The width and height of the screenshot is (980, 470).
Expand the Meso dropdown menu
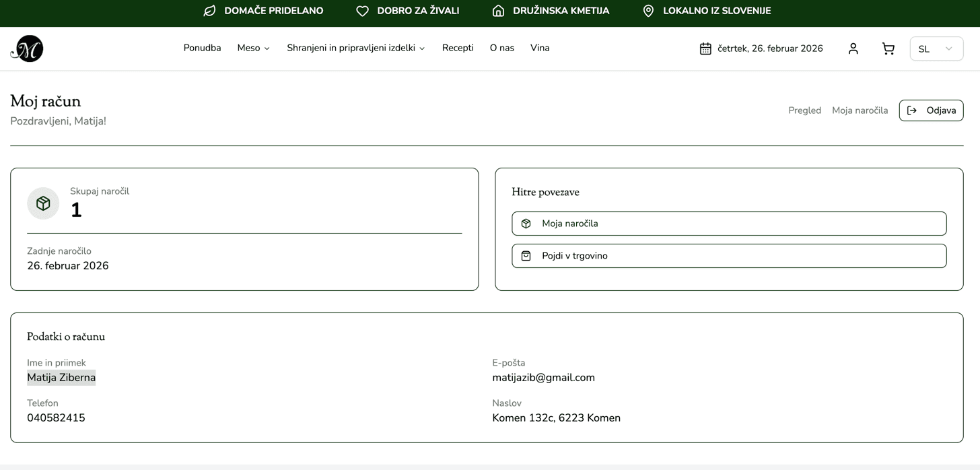click(x=253, y=48)
